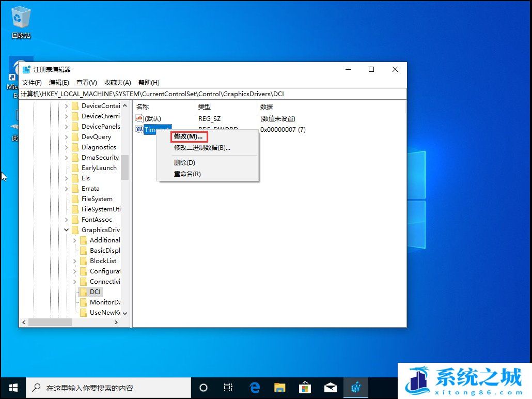
Task: Click the Errata folder icon
Action: (75, 189)
